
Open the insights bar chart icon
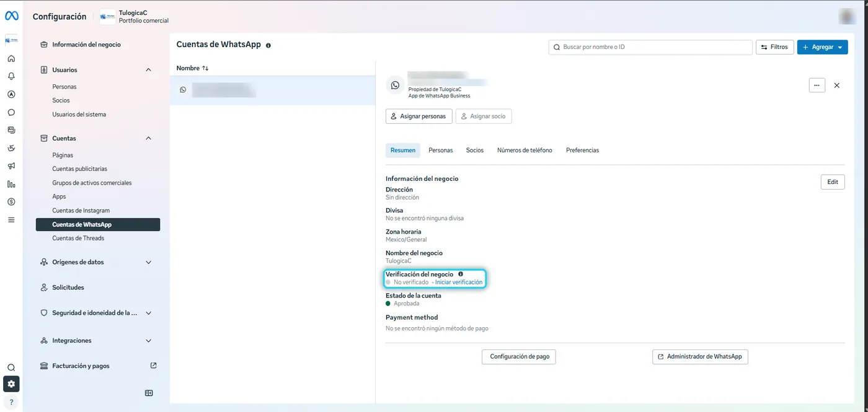(11, 184)
